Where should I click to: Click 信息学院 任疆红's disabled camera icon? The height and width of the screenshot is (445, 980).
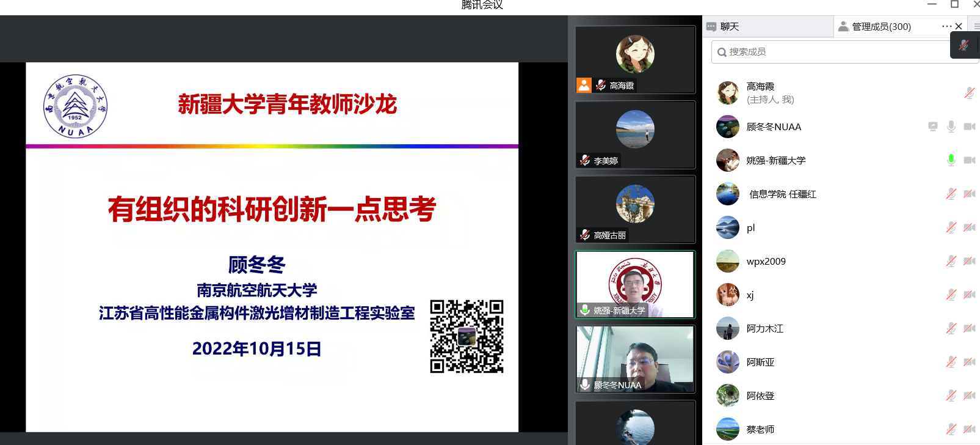coord(969,194)
